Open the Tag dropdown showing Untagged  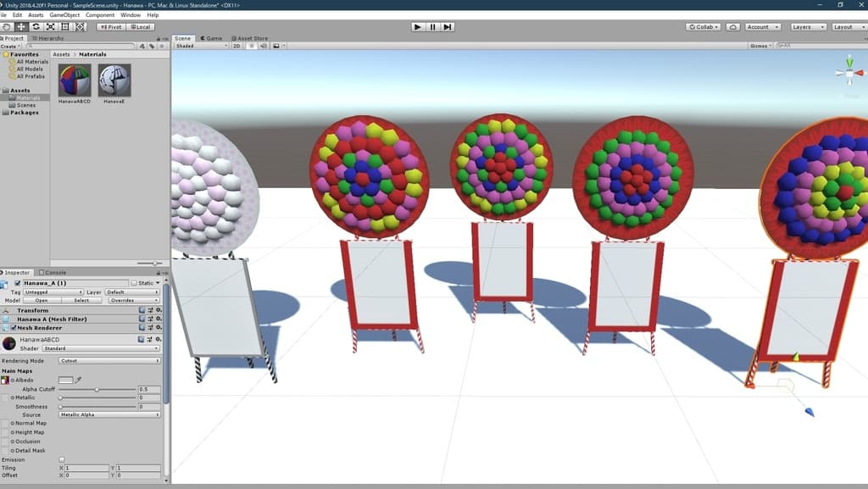point(53,292)
